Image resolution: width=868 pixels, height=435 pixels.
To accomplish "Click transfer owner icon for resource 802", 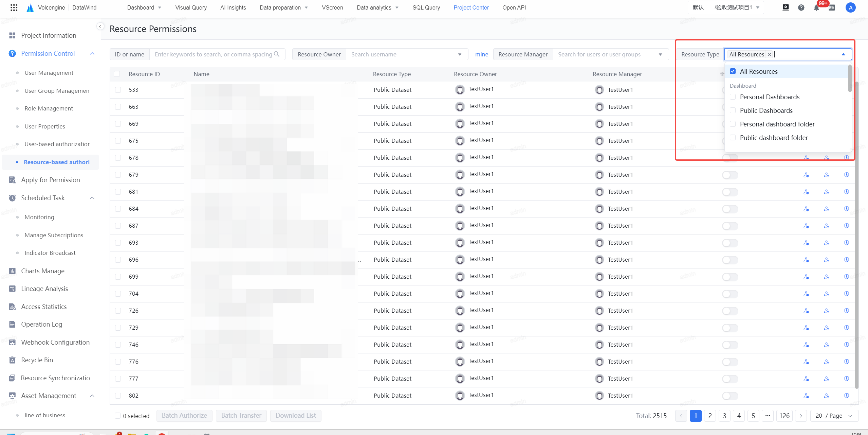I will pos(806,396).
